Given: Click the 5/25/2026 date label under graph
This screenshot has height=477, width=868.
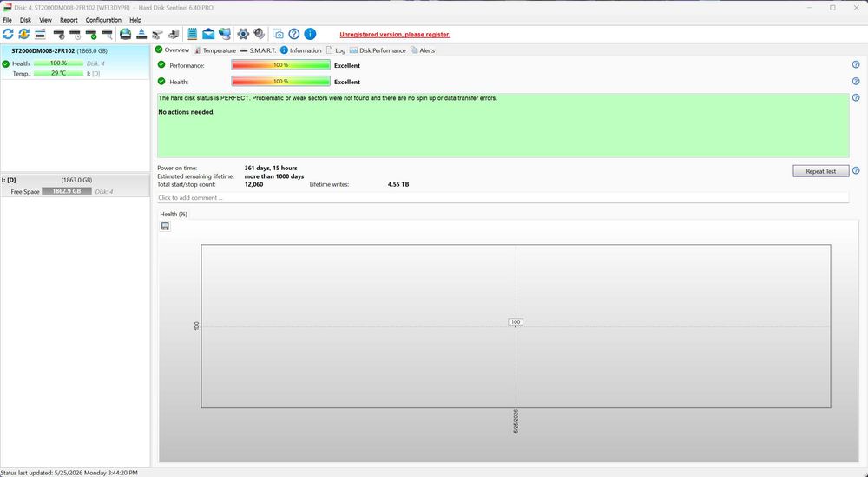Looking at the screenshot, I should click(x=516, y=421).
